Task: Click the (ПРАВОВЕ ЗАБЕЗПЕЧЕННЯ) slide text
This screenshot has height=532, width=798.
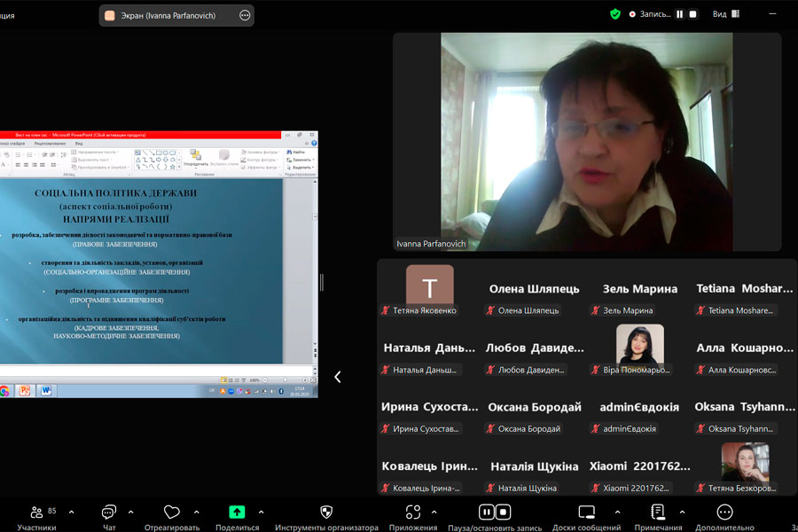Action: pyautogui.click(x=114, y=245)
